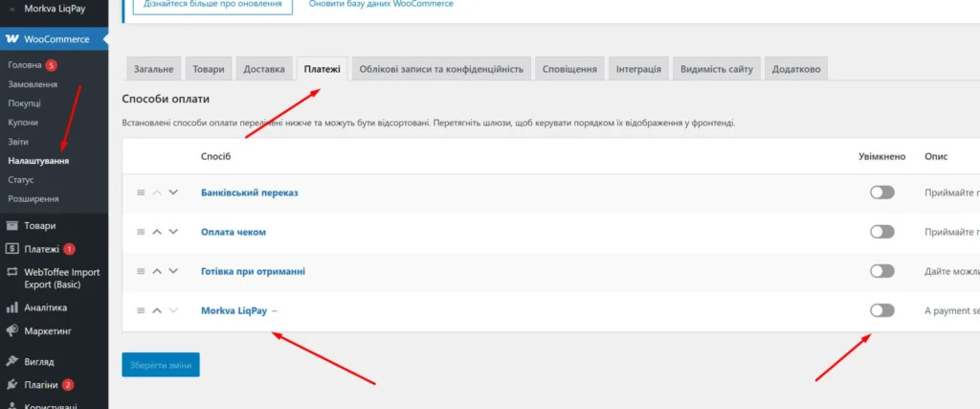Screen dimensions: 980x409
Task: Click the red badge 5 next to Головна
Action: pos(51,65)
